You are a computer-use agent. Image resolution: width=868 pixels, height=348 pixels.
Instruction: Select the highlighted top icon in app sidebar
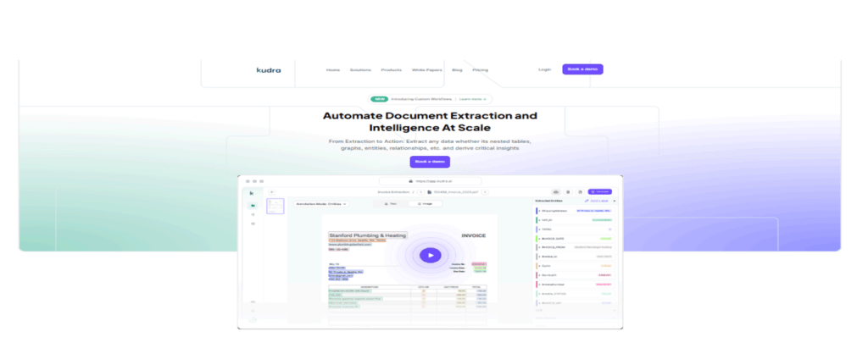point(252,206)
